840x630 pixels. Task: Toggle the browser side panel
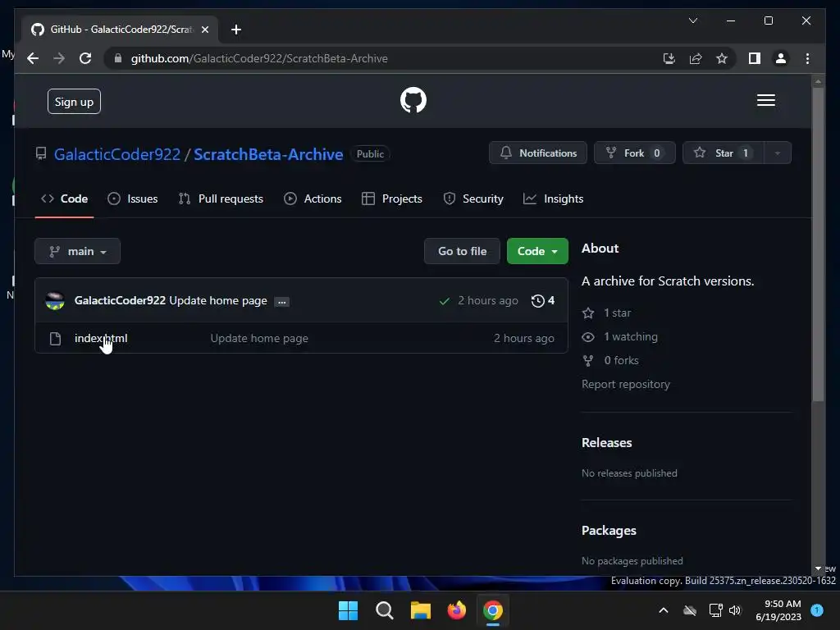coord(755,58)
